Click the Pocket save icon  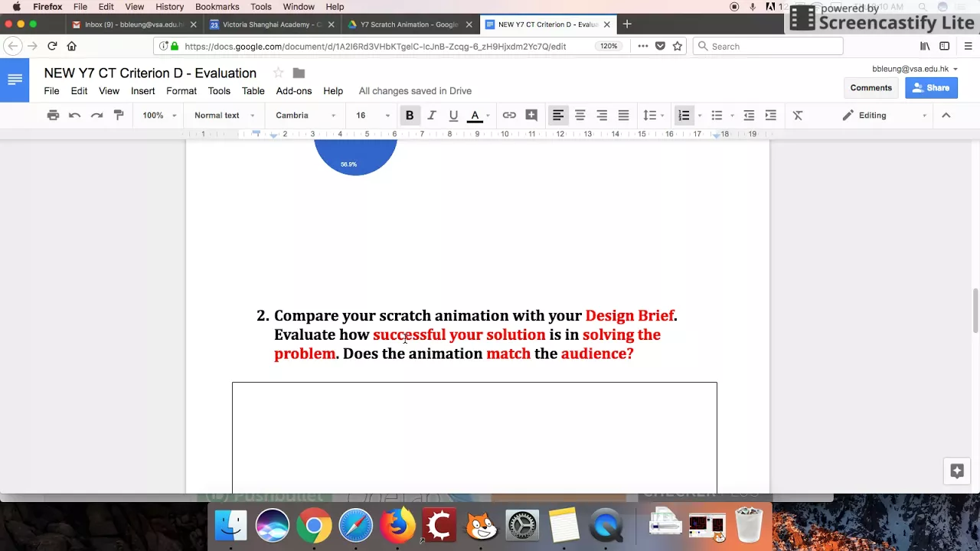(x=660, y=46)
